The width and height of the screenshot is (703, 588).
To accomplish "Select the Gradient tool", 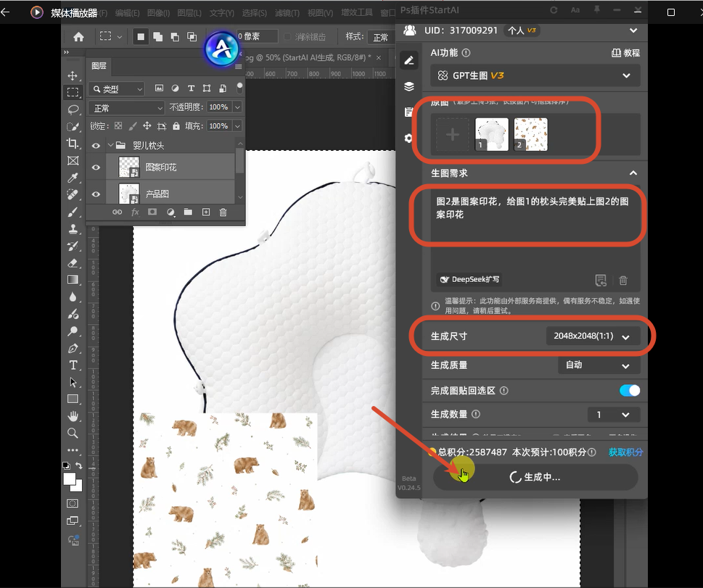I will [x=73, y=280].
